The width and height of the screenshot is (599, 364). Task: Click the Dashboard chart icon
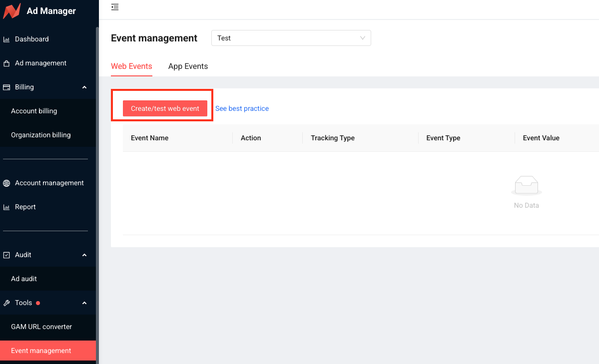[x=6, y=39]
